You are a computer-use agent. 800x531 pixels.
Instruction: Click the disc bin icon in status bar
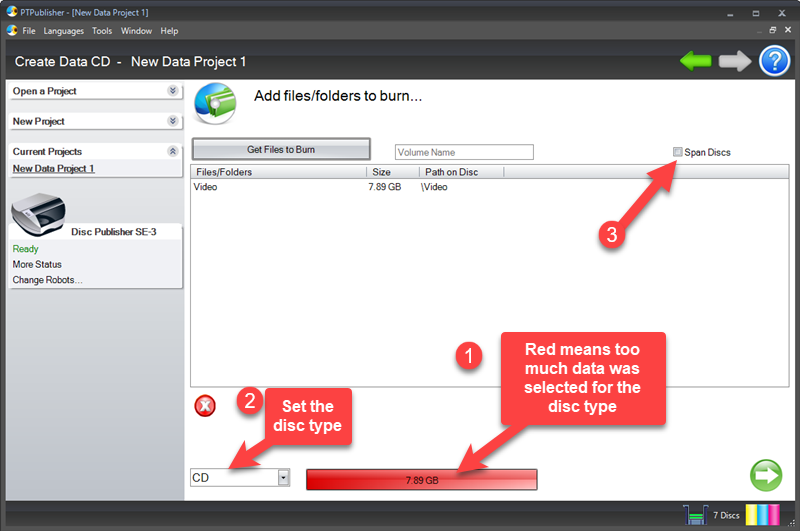point(695,515)
